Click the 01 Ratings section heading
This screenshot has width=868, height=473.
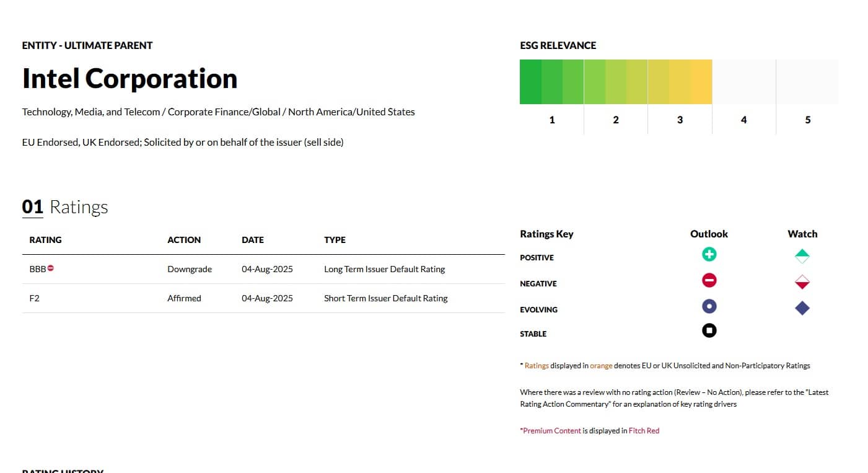[x=65, y=206]
